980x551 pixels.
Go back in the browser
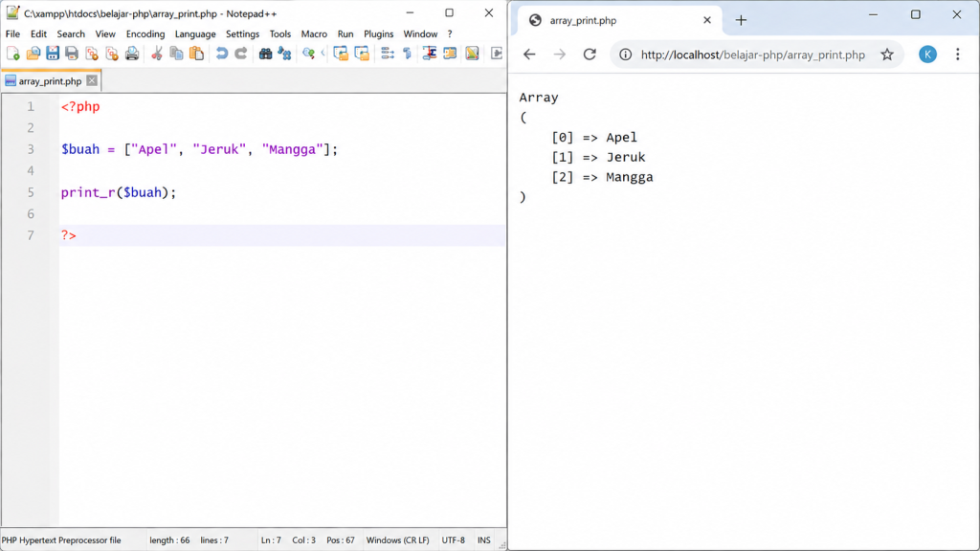529,55
